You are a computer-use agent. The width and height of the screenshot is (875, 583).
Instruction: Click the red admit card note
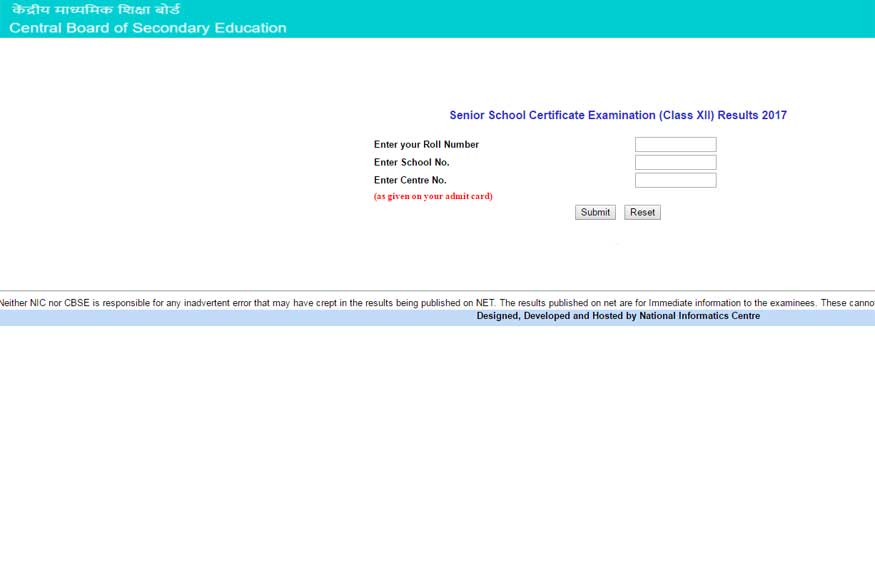tap(433, 197)
